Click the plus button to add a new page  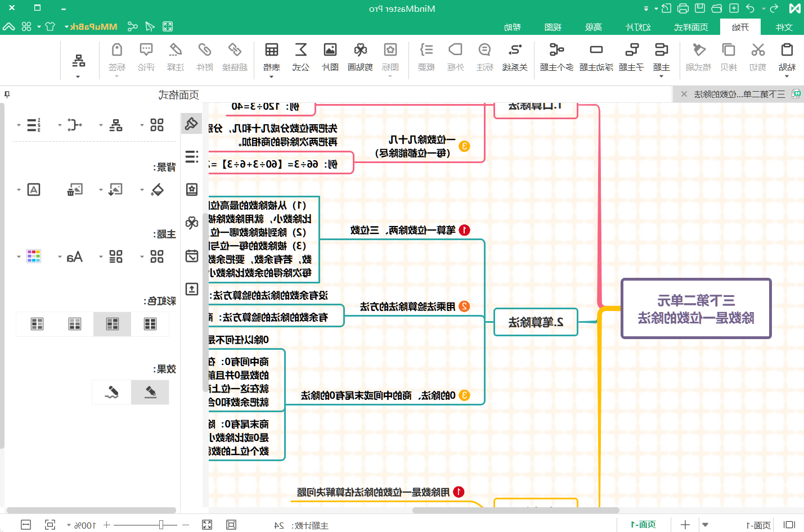[x=685, y=525]
